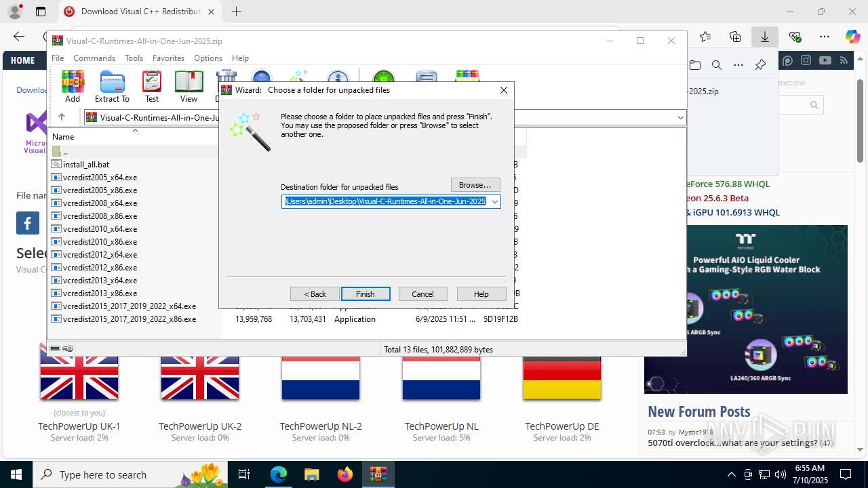Select vcredist2010_x86.exe in the list
Viewport: 868px width, 488px height.
pos(100,242)
